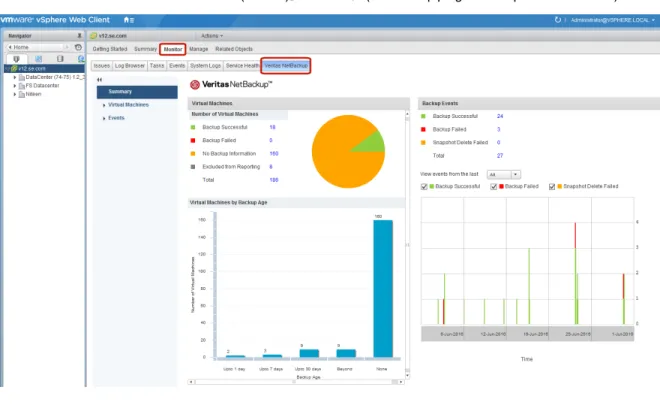The height and width of the screenshot is (411, 660).
Task: Open the System Logs sub-tab
Action: pos(205,66)
